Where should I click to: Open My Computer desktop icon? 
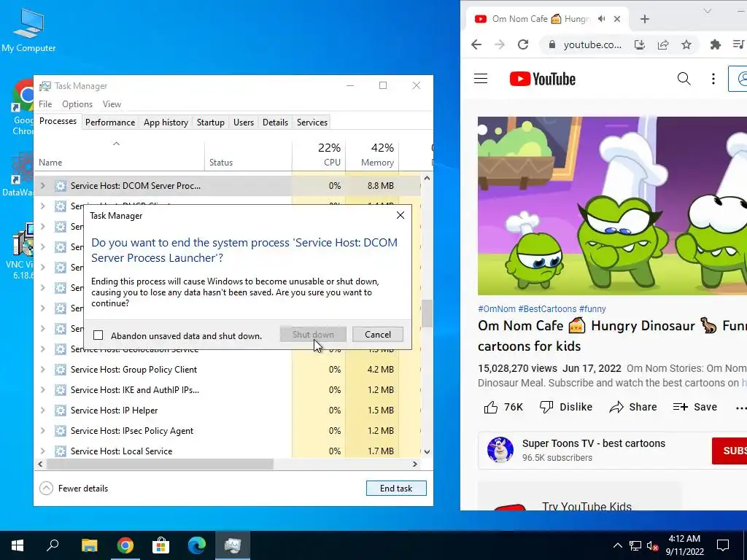click(x=28, y=29)
